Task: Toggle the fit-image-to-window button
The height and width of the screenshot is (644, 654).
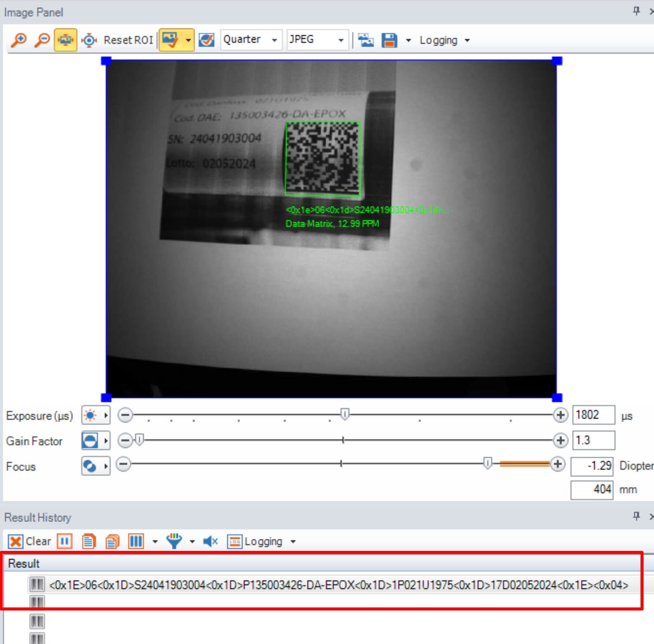Action: pos(66,40)
